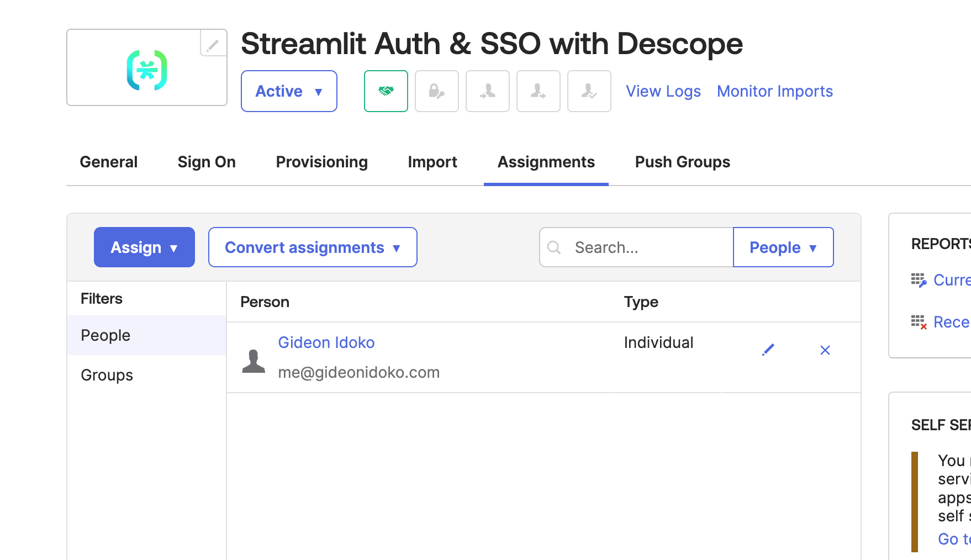Click the search magnifier icon
This screenshot has height=560, width=971.
pyautogui.click(x=554, y=247)
